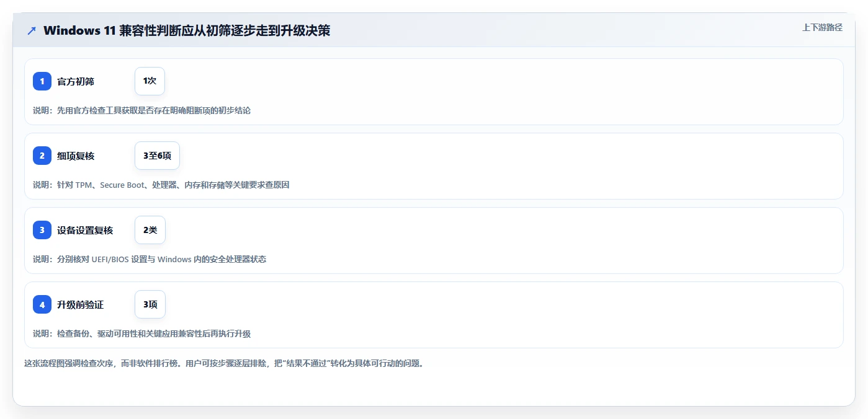Click the description starting "说明：分别核对 UEFI/BIOS"

(150, 259)
